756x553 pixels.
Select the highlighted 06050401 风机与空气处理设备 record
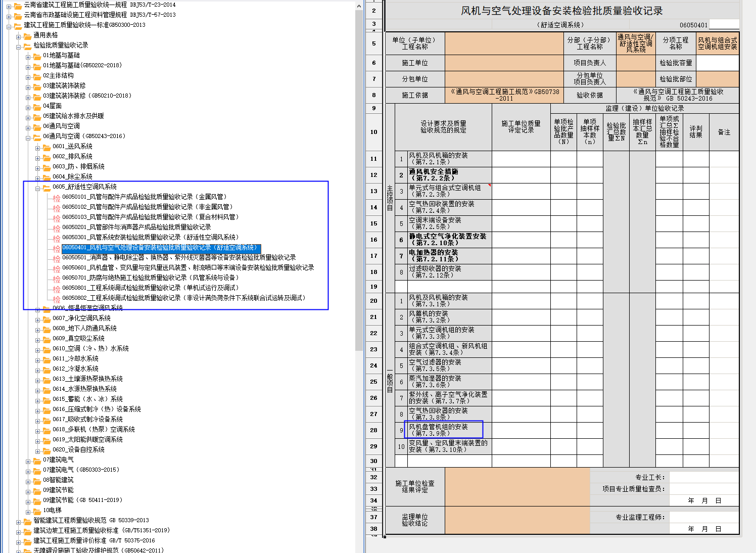click(161, 248)
